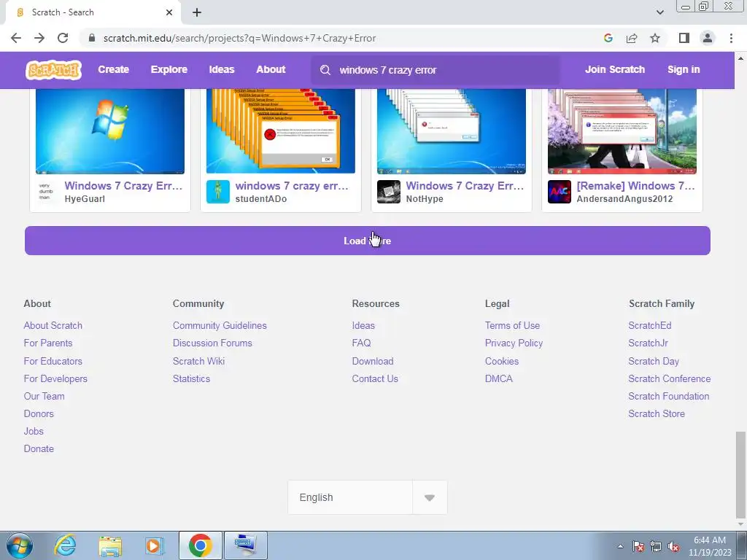
Task: Expand the tab search chevron
Action: (x=659, y=12)
